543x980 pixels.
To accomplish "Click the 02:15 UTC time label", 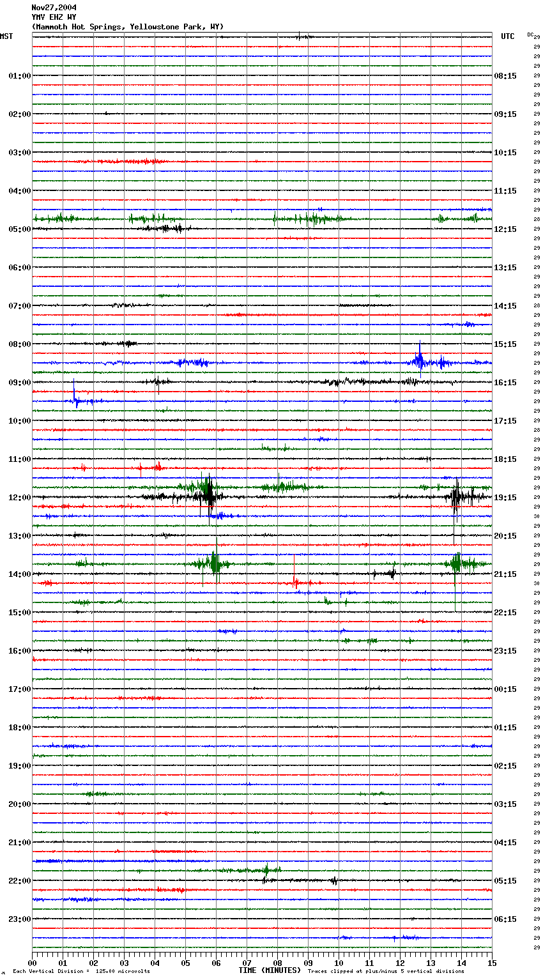I will [x=505, y=766].
